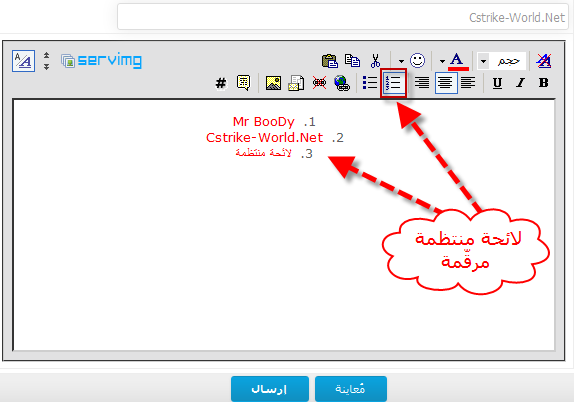Image resolution: width=574 pixels, height=402 pixels.
Task: Click the insert link globe icon
Action: click(342, 83)
